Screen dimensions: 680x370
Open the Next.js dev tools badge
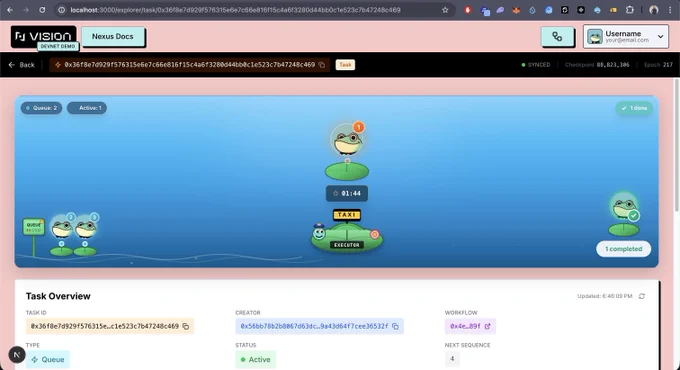17,355
